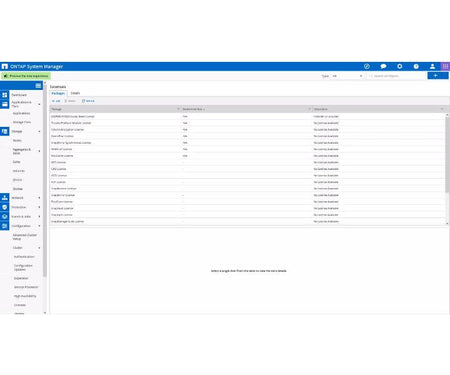Expand the Network menu arrow

pos(39,198)
